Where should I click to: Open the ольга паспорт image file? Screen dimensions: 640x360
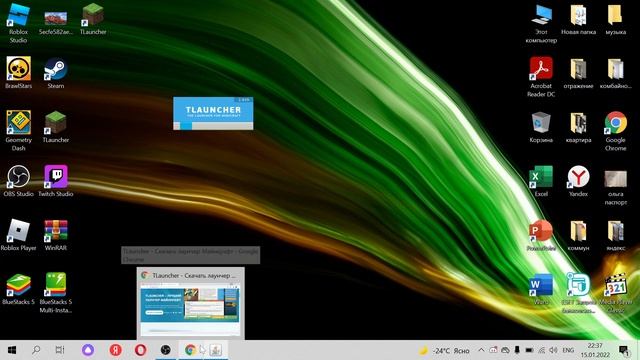(616, 188)
